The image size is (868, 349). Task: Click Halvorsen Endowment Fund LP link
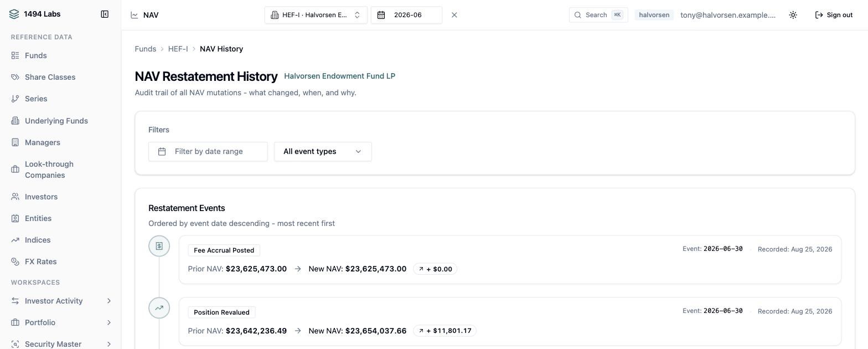tap(339, 76)
